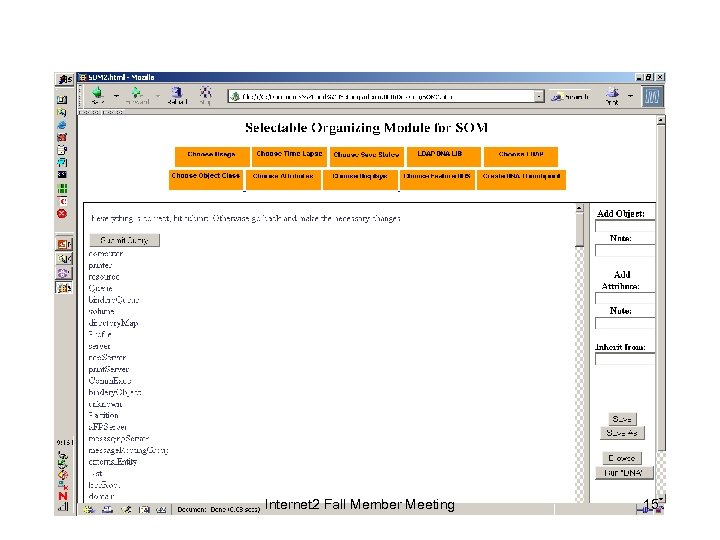The width and height of the screenshot is (720, 540).
Task: Click the page scrollbar up arrow
Action: click(x=661, y=120)
